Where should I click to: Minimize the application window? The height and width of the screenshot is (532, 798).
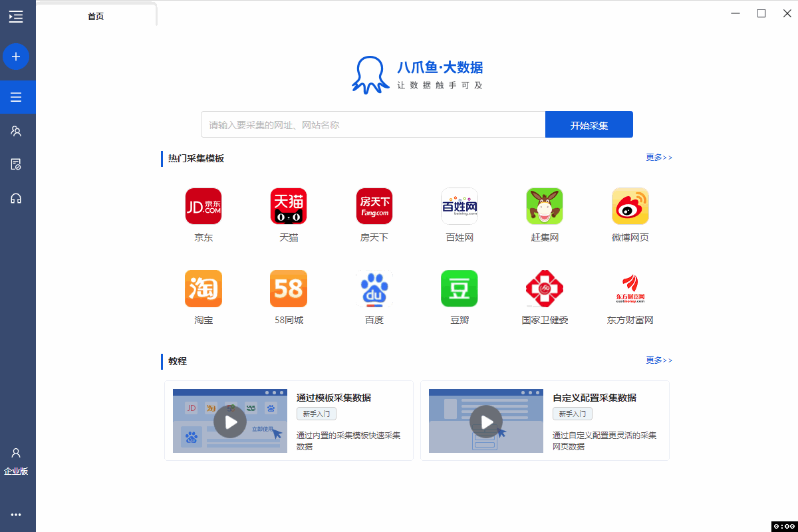click(x=735, y=13)
